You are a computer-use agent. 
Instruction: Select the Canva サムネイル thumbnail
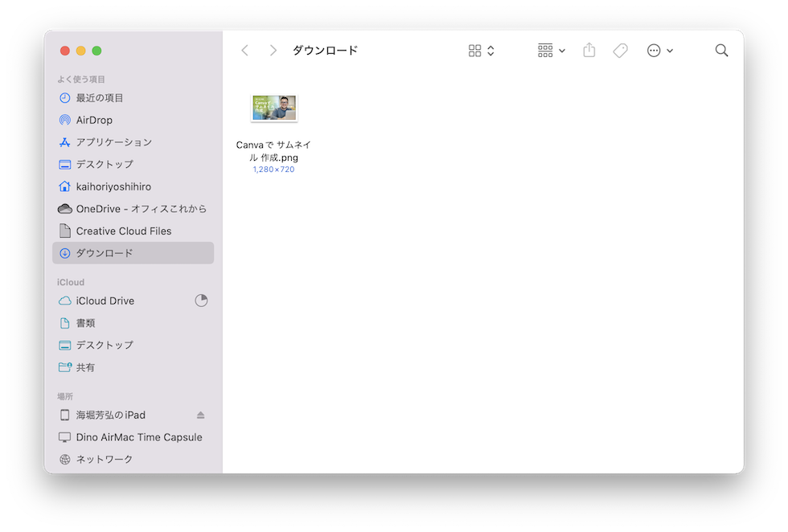(x=273, y=107)
